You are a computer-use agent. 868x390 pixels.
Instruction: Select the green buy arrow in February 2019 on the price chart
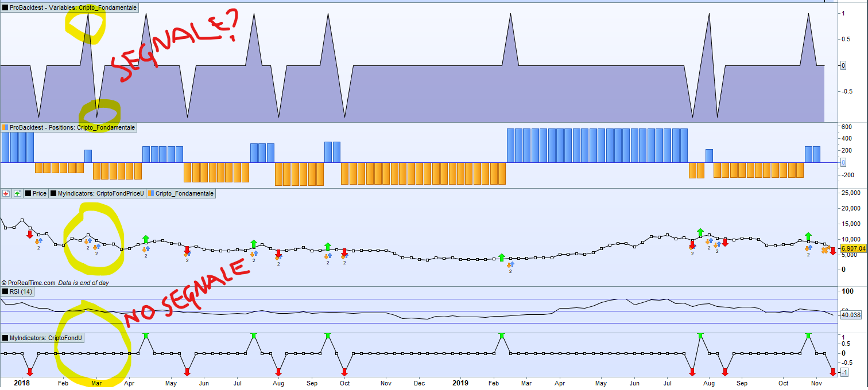tap(502, 258)
